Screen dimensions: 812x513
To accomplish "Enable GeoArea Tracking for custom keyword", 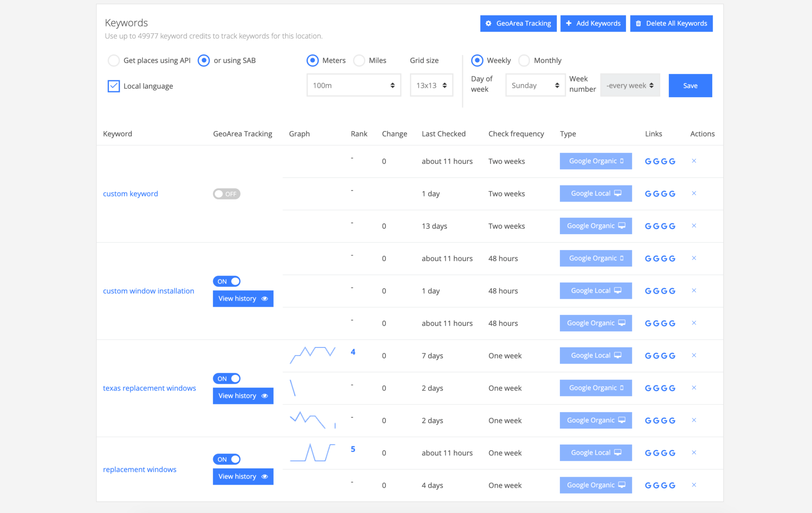I will 226,194.
